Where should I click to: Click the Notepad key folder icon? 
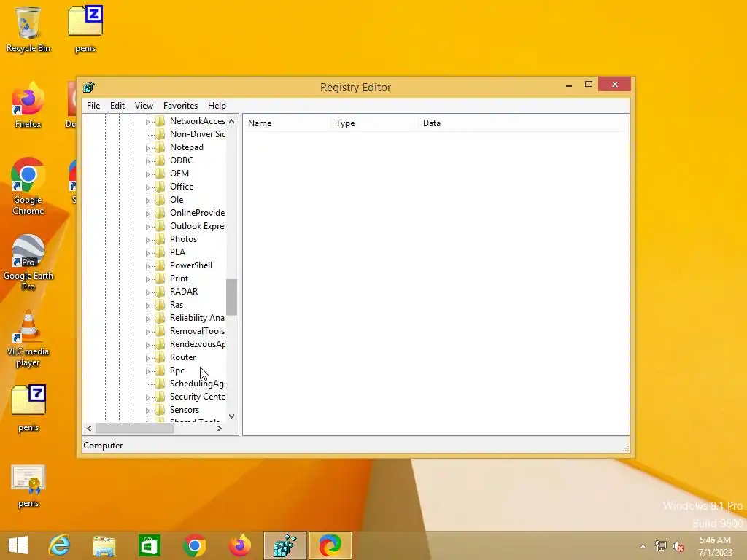[x=160, y=147]
